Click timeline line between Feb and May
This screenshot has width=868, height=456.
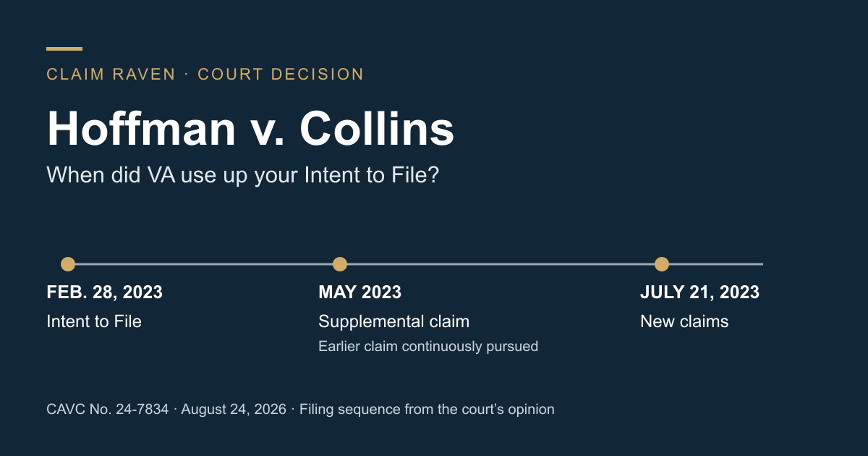click(x=204, y=264)
